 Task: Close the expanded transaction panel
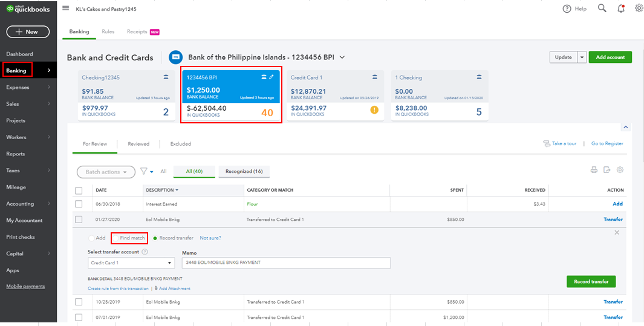[x=616, y=232]
